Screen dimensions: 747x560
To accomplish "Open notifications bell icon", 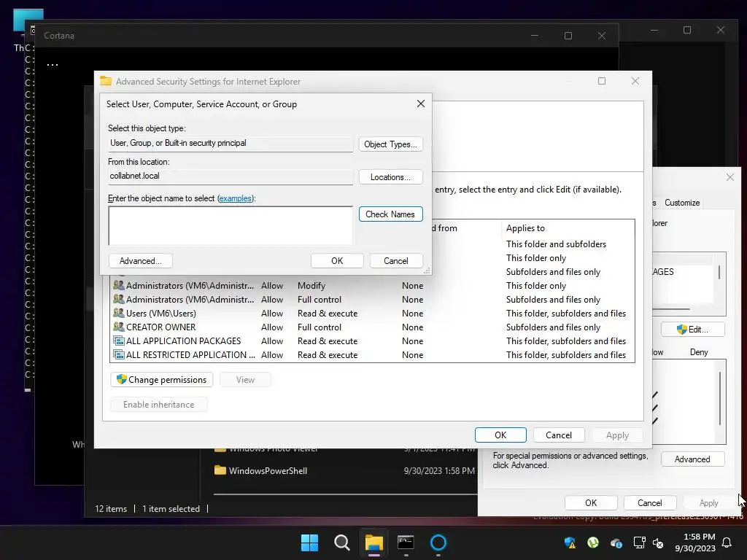I will (727, 542).
